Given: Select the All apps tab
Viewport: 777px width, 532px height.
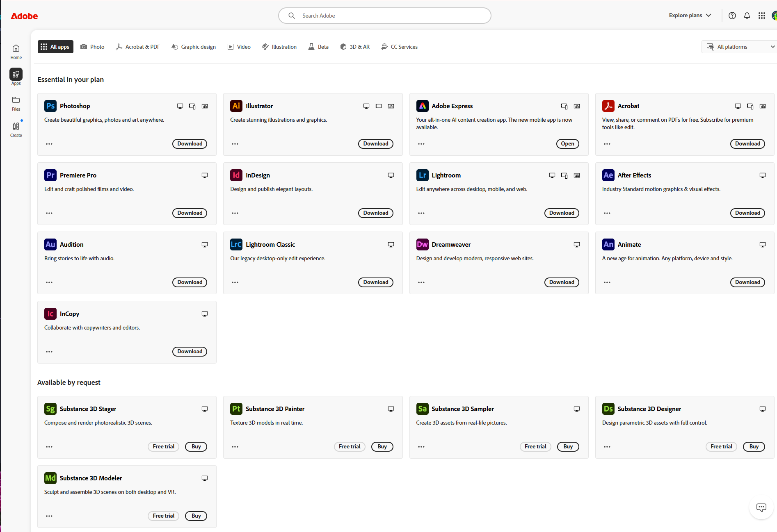Looking at the screenshot, I should click(55, 47).
